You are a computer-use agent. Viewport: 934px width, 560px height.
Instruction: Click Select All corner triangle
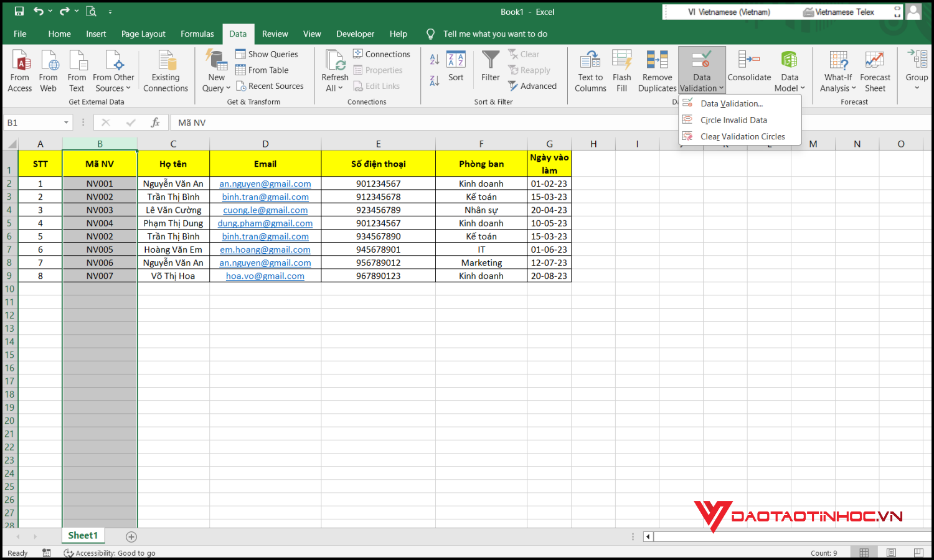coord(11,144)
